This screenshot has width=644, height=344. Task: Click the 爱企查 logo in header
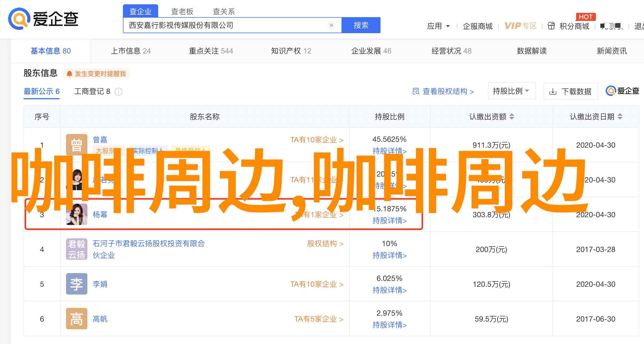coord(43,19)
